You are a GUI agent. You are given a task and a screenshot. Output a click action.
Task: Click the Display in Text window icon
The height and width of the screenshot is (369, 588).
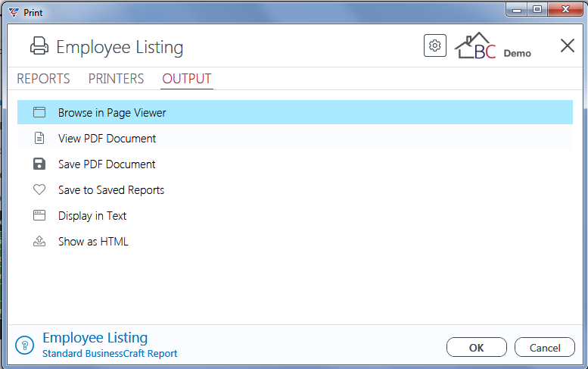[39, 215]
